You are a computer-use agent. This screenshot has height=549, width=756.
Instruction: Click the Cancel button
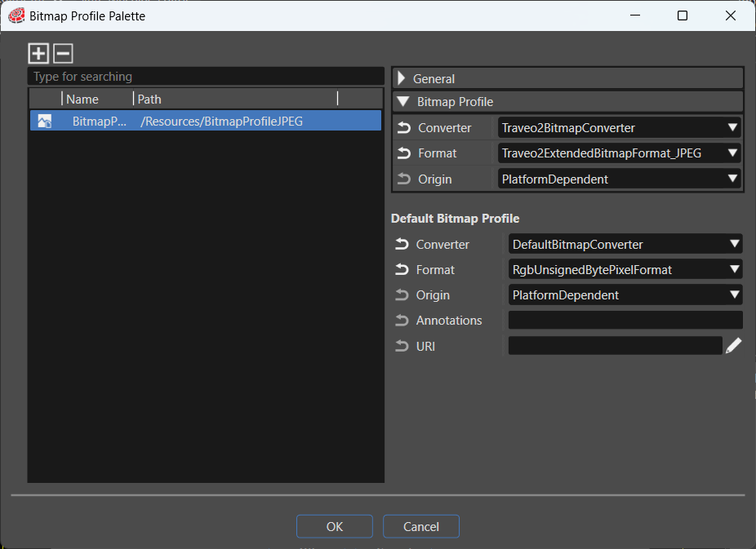point(421,526)
